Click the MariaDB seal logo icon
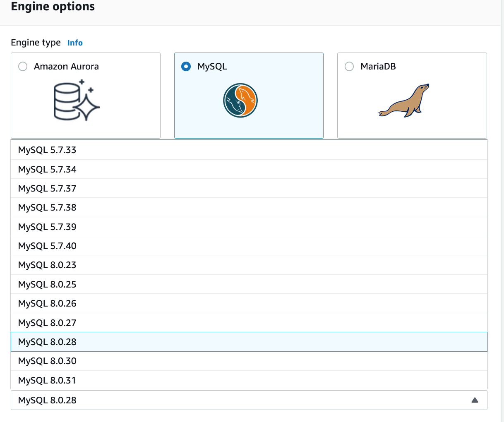This screenshot has width=504, height=422. pyautogui.click(x=403, y=100)
